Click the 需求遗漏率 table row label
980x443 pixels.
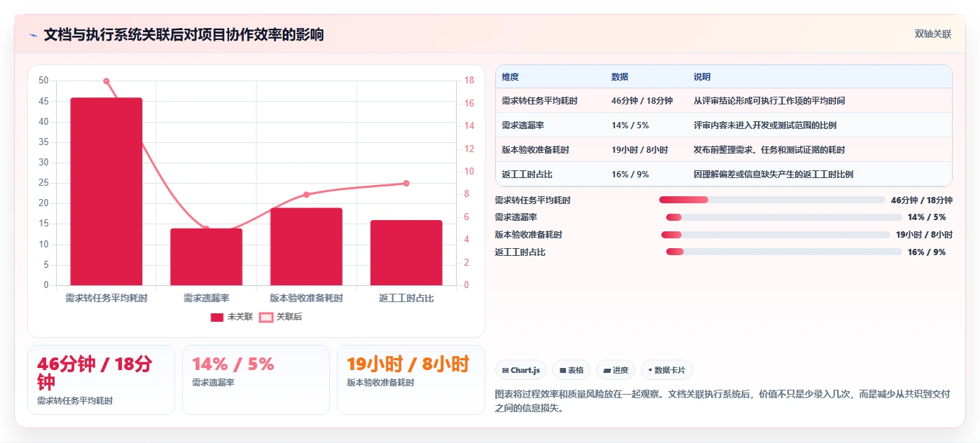click(x=523, y=125)
